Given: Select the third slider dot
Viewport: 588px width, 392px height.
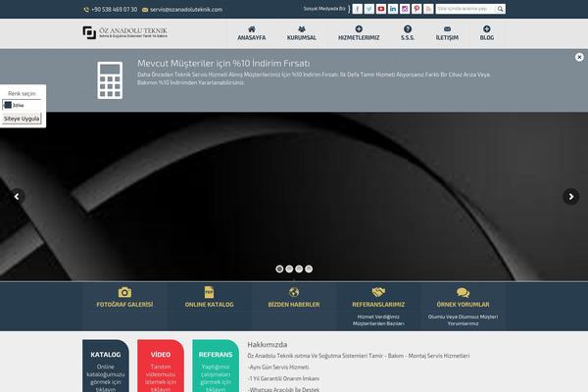Looking at the screenshot, I should point(299,269).
